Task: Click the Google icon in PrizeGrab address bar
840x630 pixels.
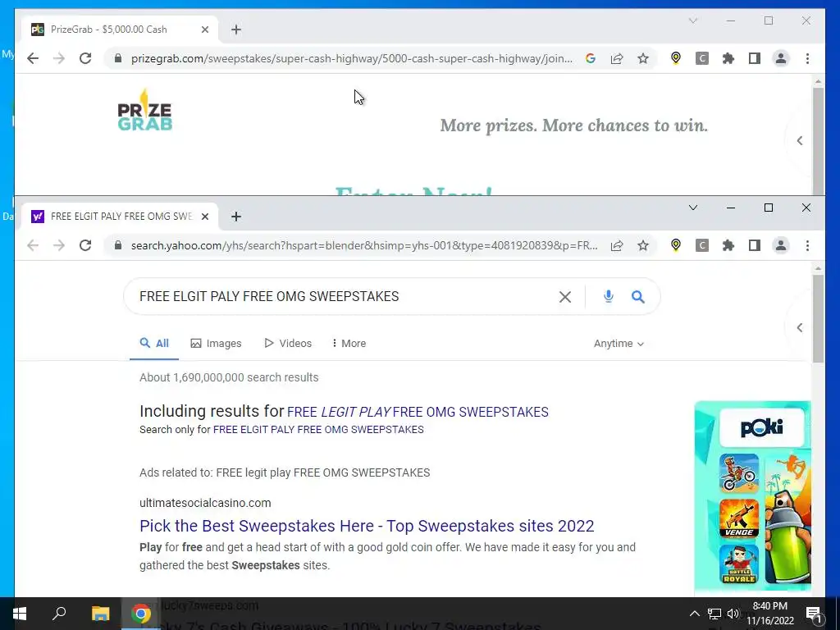Action: pyautogui.click(x=591, y=58)
